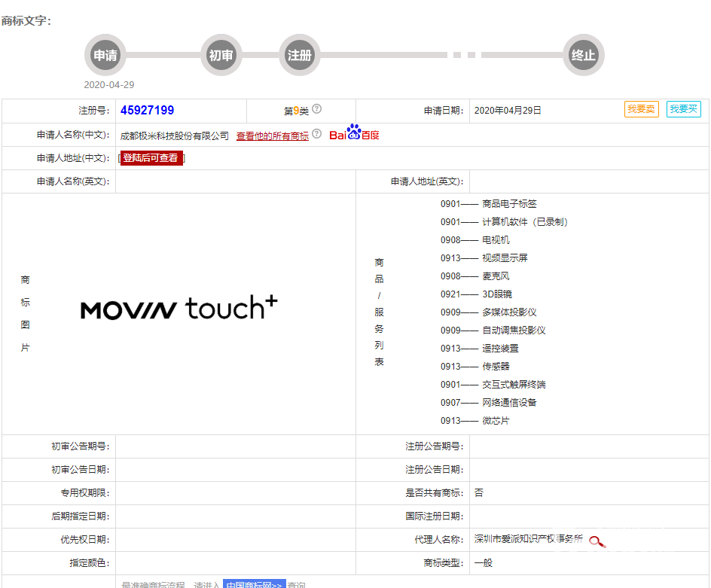Viewport: 711px width, 588px height.
Task: Click magnifier icon next to agent name
Action: pos(597,541)
